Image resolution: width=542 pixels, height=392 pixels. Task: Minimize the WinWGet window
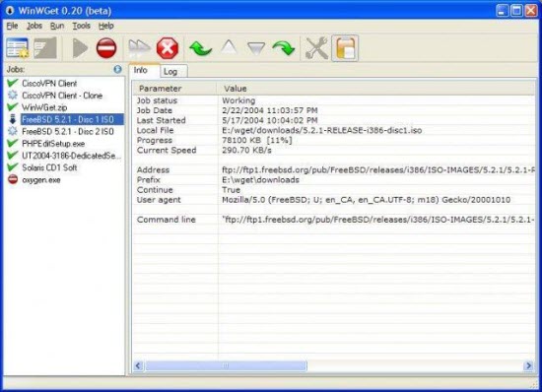point(503,11)
